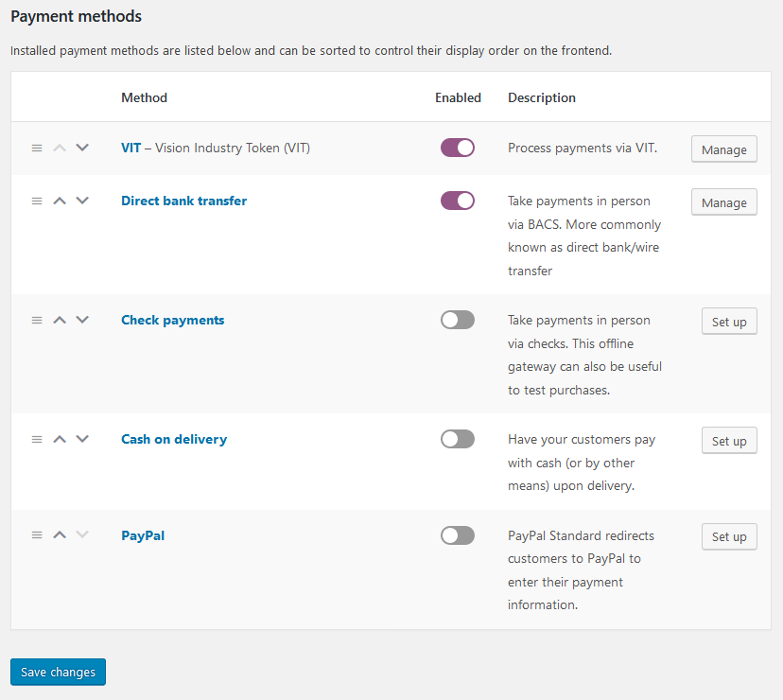Click drag handle icon for VIT row
This screenshot has width=783, height=700.
pos(37,149)
